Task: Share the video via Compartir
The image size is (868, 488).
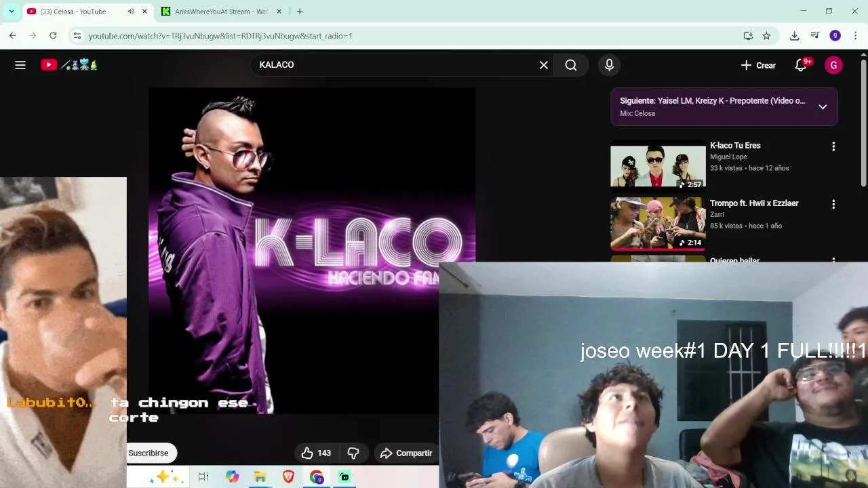Action: 406,453
